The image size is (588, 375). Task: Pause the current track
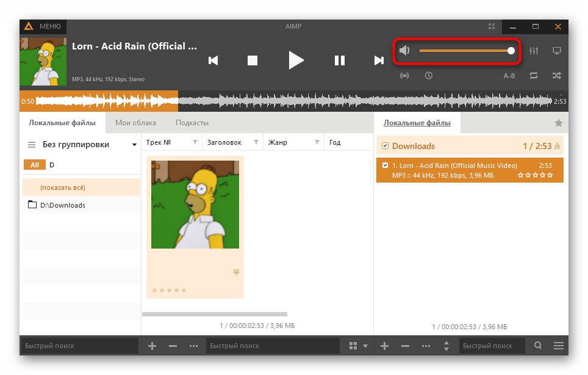pyautogui.click(x=339, y=60)
